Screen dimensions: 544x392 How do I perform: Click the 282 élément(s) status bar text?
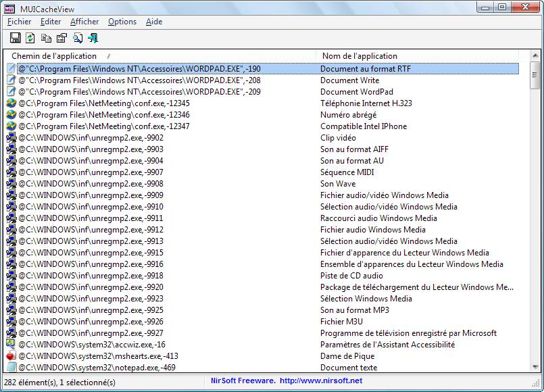click(59, 383)
